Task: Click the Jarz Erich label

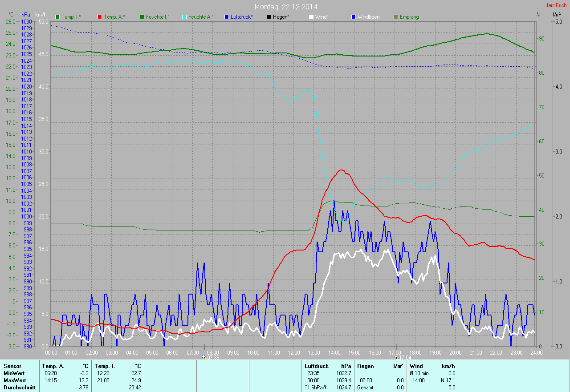Action: coord(556,5)
